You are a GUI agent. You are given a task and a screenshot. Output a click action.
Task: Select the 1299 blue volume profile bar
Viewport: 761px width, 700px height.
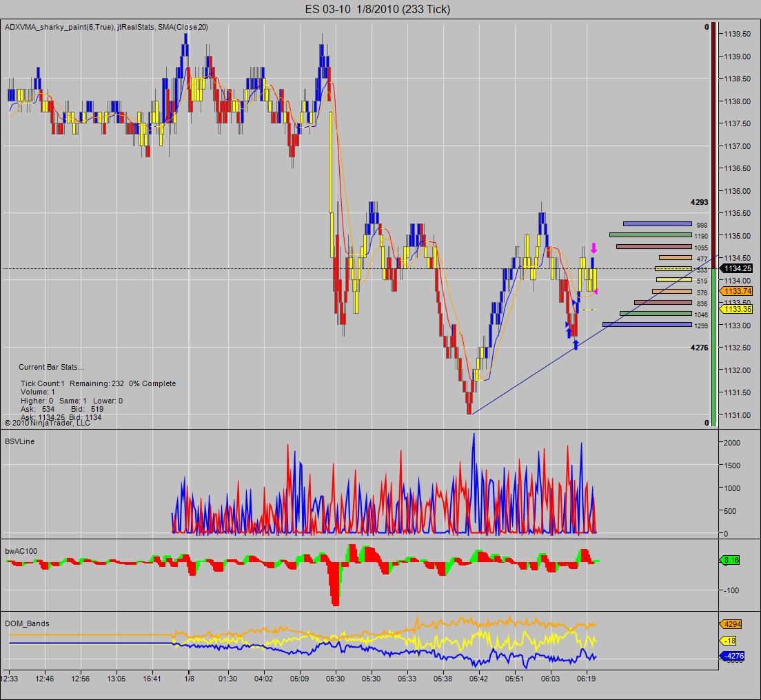point(647,325)
